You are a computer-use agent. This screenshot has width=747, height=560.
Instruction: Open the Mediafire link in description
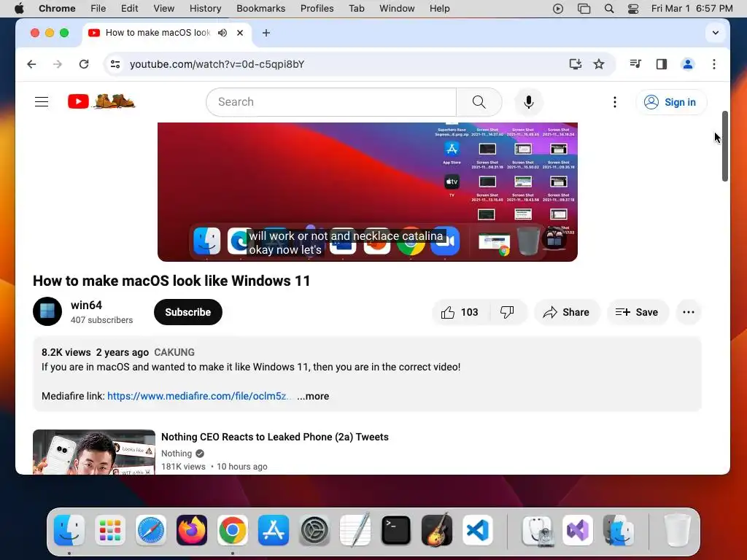pyautogui.click(x=198, y=396)
